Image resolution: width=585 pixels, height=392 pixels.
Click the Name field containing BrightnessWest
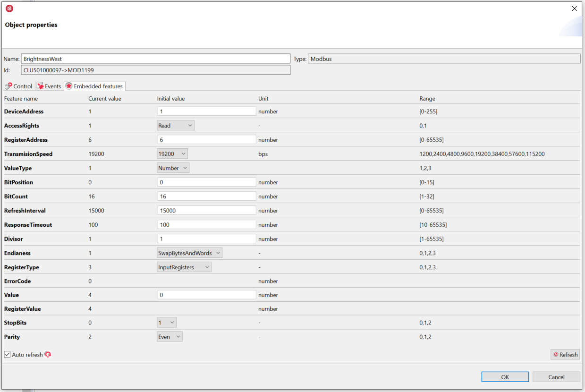156,59
